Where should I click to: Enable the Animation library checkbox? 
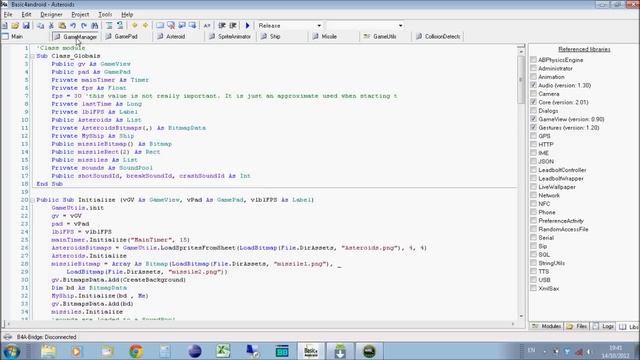coord(533,77)
